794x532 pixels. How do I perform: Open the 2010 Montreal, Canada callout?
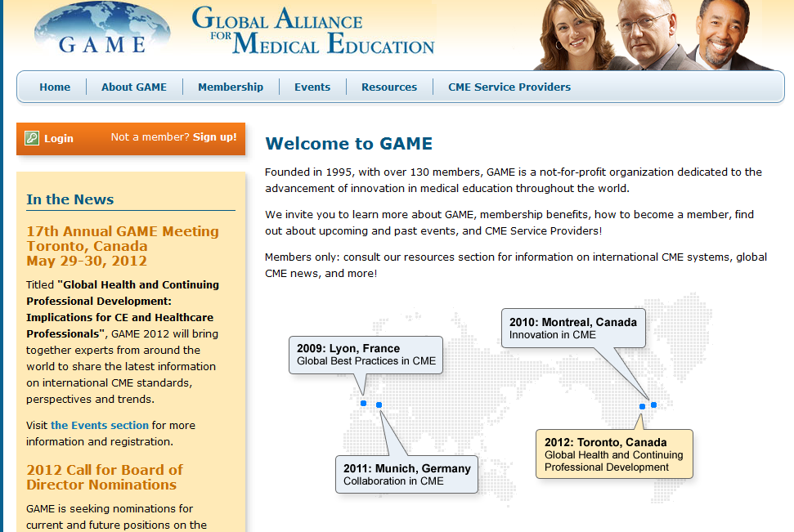(x=573, y=328)
